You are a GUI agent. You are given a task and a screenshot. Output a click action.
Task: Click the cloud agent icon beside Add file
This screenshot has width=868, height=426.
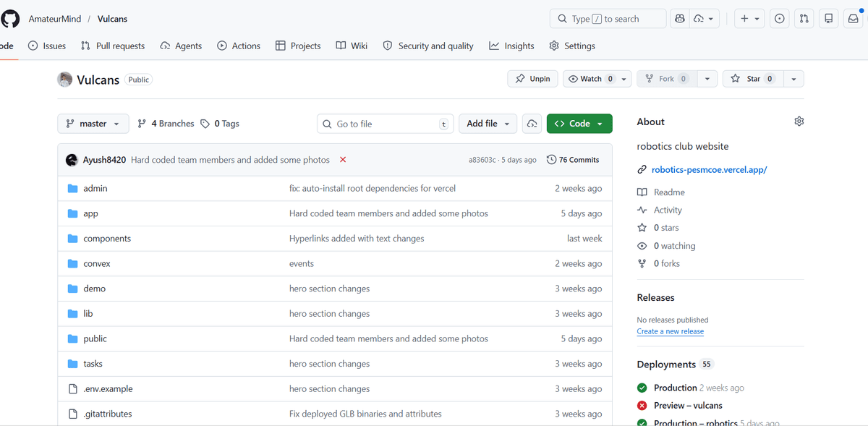[x=532, y=124]
